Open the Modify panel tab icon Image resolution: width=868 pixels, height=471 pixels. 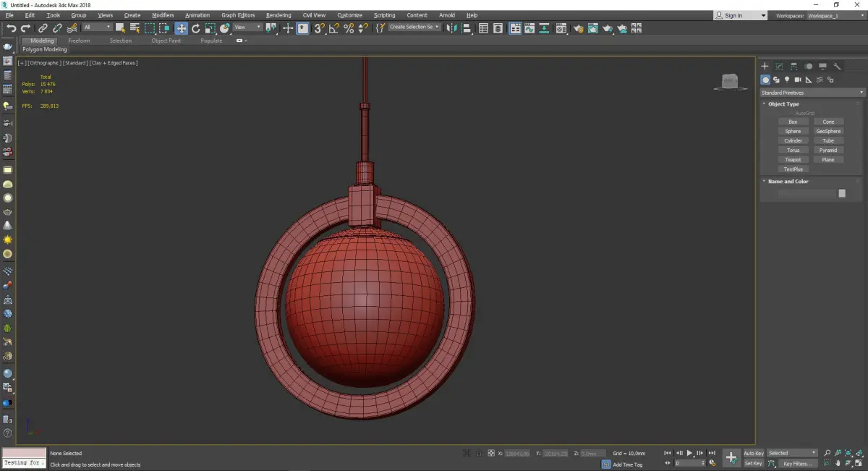pyautogui.click(x=779, y=66)
